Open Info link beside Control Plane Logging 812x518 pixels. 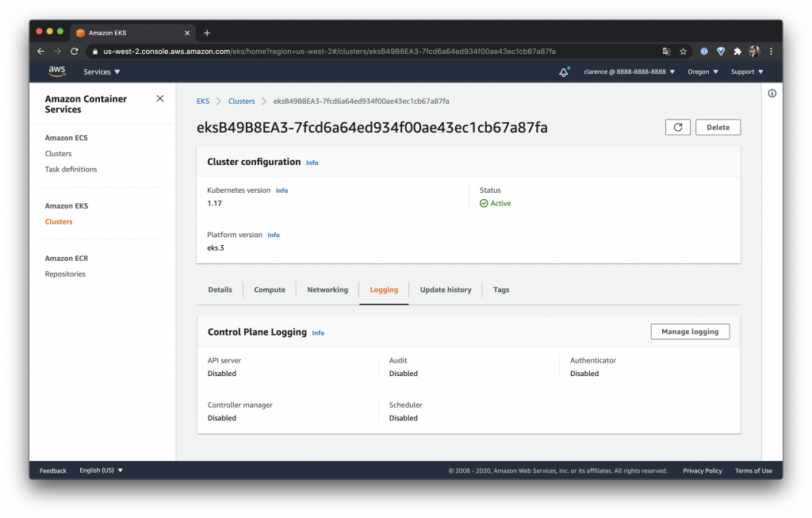pyautogui.click(x=318, y=333)
